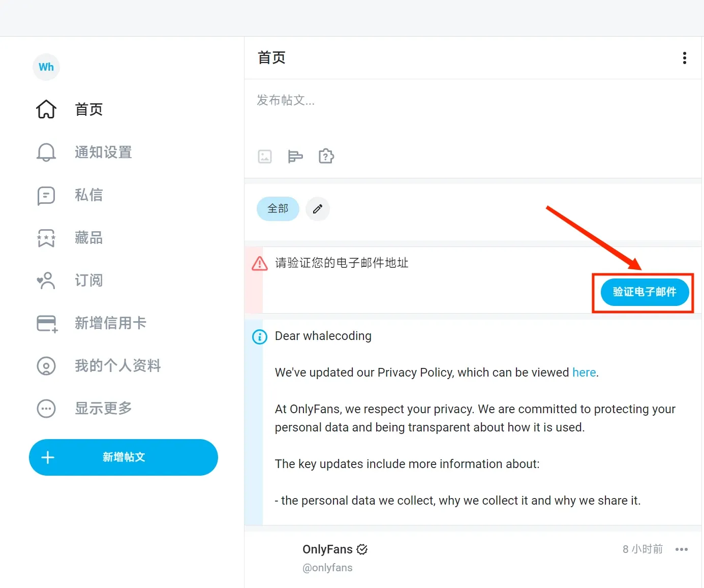The image size is (704, 588).
Task: Click the notification bell icon
Action: click(x=46, y=152)
